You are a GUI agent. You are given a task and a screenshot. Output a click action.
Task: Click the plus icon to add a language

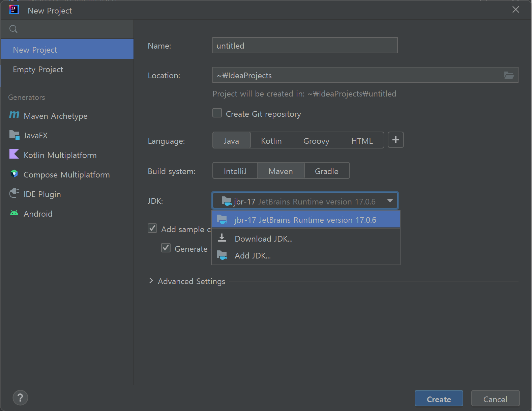pos(396,140)
